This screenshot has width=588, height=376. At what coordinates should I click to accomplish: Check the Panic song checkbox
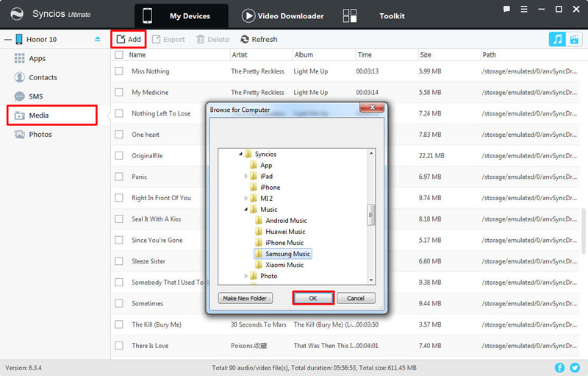[x=119, y=177]
